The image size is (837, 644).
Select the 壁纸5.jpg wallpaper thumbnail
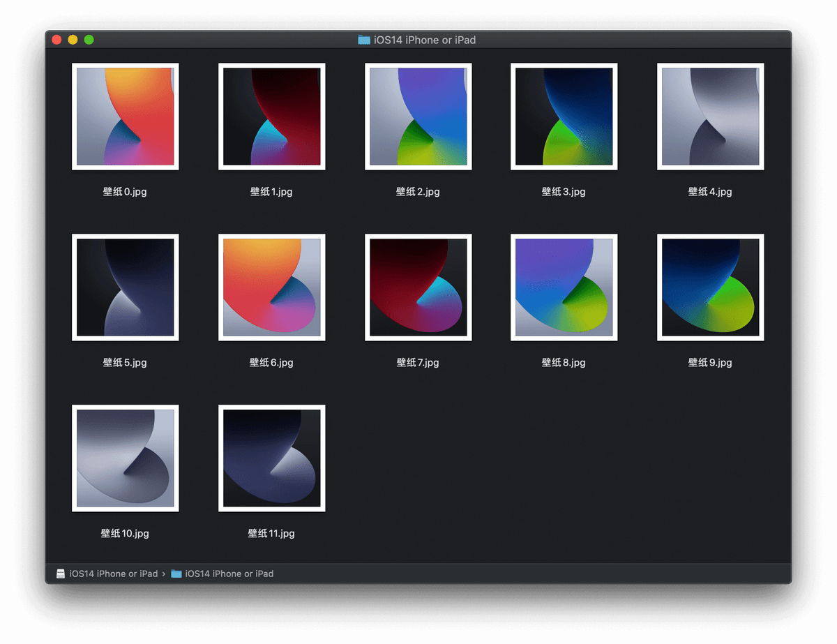pos(126,287)
